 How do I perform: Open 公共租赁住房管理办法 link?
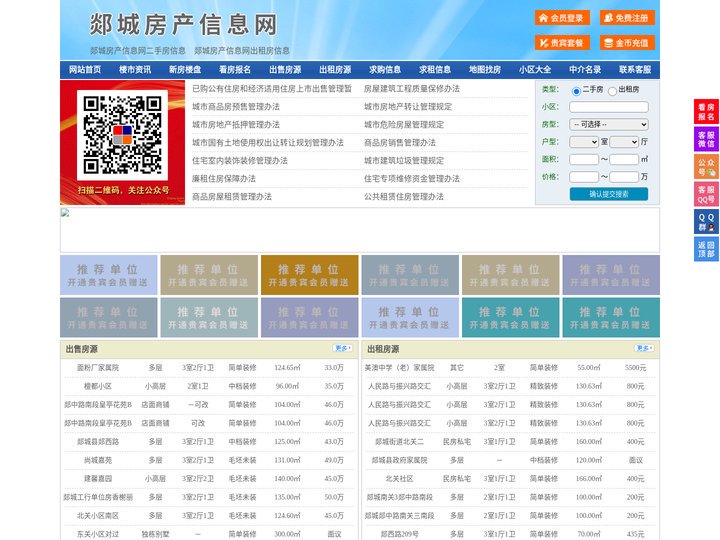click(x=404, y=197)
